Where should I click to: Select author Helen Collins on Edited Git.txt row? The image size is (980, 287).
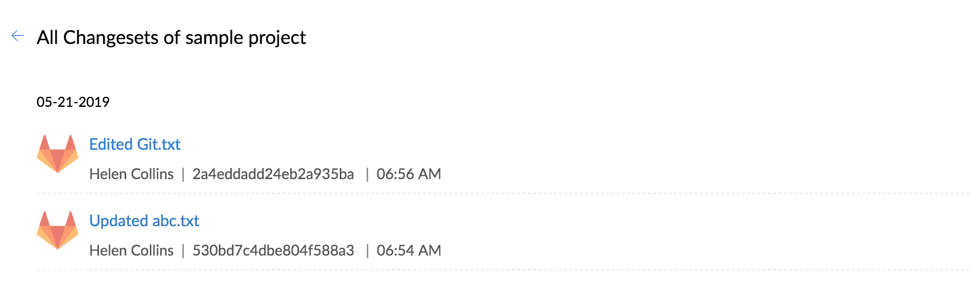pyautogui.click(x=131, y=174)
